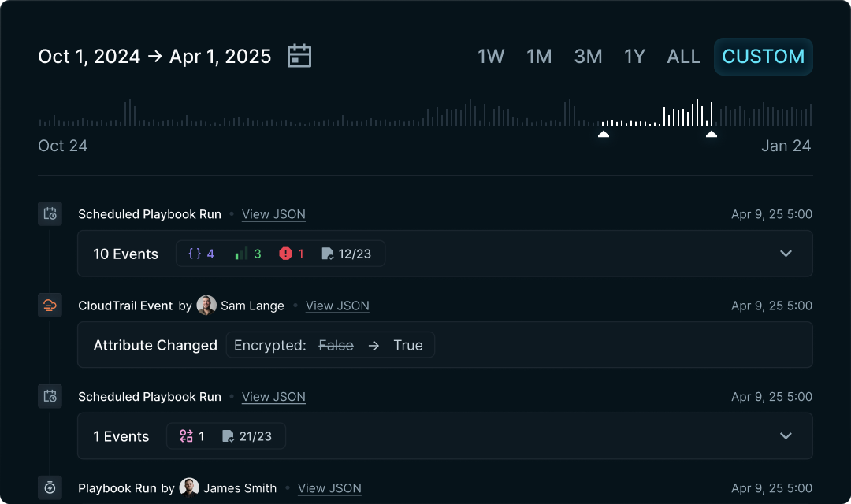
Task: Expand the 1 Events panel
Action: (x=785, y=435)
